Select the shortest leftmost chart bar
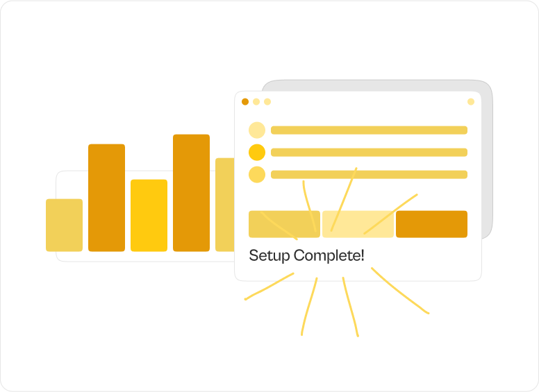This screenshot has width=539, height=392. [x=65, y=225]
